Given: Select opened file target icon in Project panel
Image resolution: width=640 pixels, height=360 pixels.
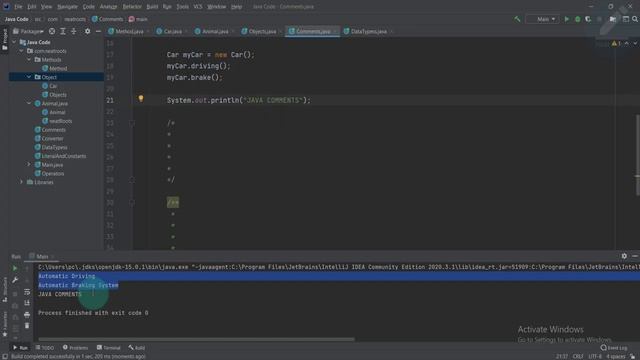Looking at the screenshot, I should [52, 31].
